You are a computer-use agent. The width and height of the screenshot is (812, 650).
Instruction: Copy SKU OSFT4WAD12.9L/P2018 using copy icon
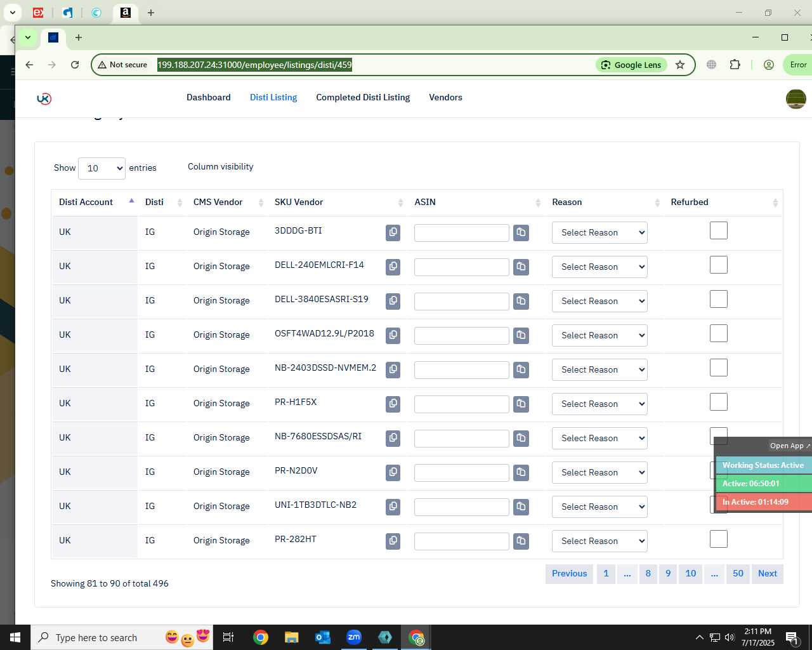[x=393, y=335]
